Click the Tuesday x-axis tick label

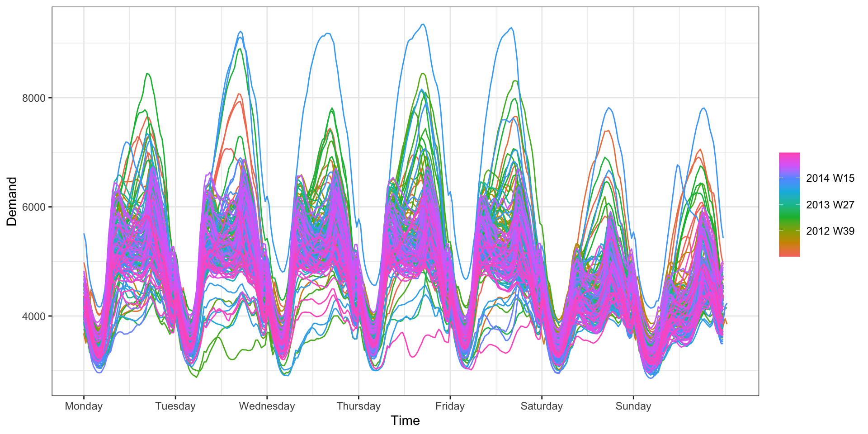tap(175, 406)
